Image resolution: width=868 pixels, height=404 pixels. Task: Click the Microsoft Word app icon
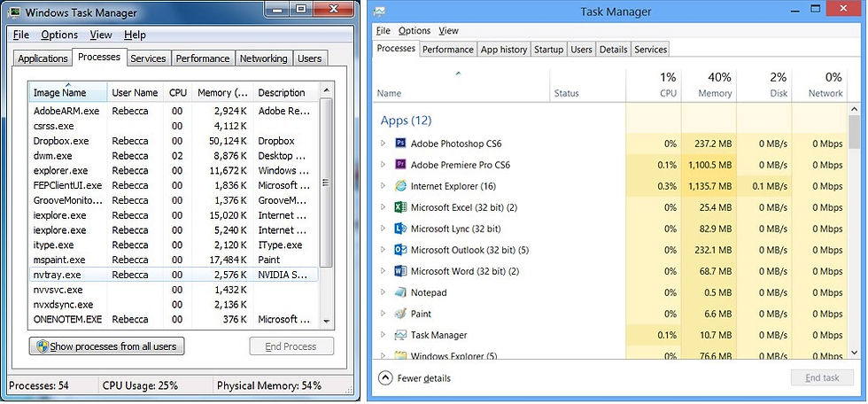point(401,271)
